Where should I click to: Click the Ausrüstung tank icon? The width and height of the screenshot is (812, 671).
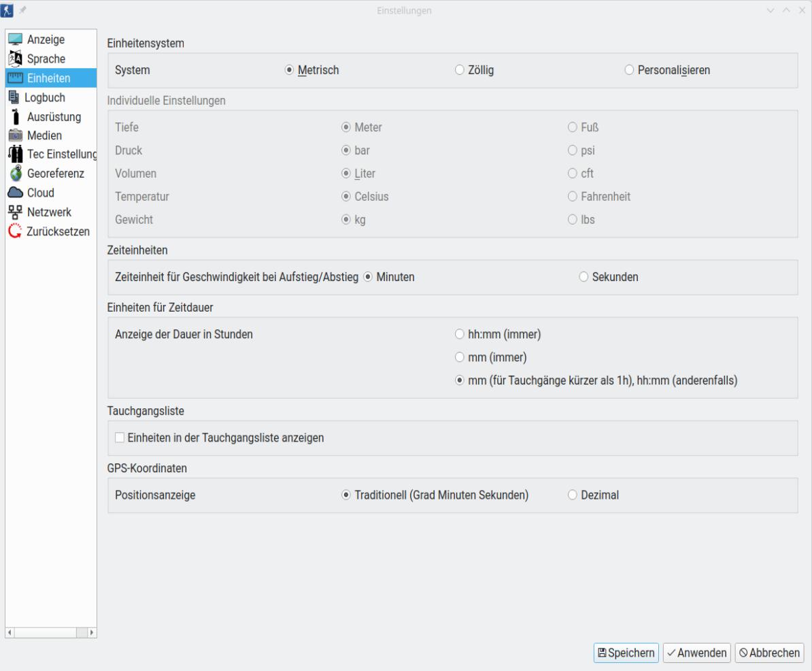(x=15, y=116)
